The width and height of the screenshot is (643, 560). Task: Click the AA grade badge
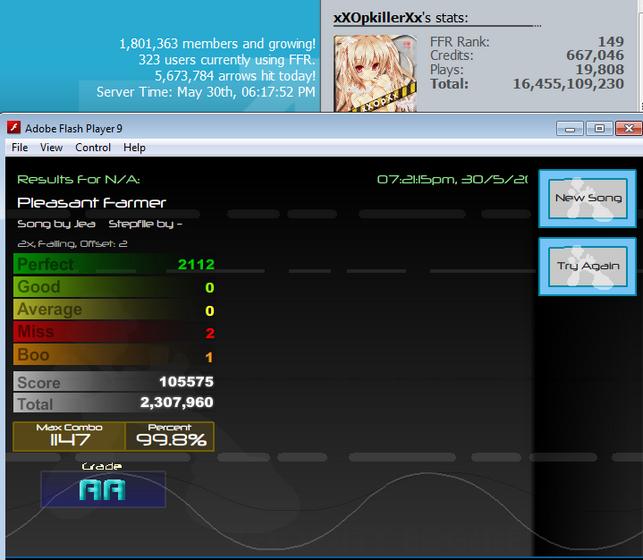coord(103,489)
